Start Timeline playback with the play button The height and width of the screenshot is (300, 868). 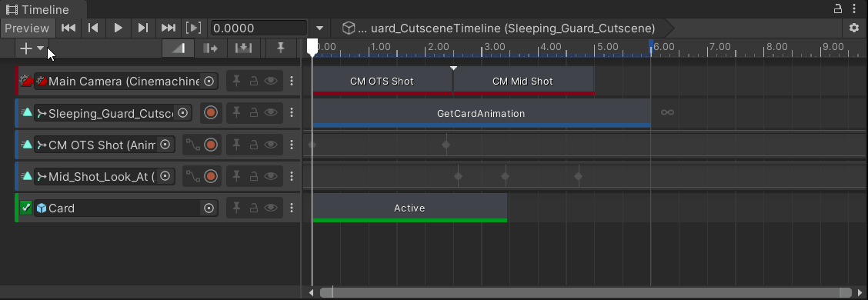pyautogui.click(x=118, y=28)
